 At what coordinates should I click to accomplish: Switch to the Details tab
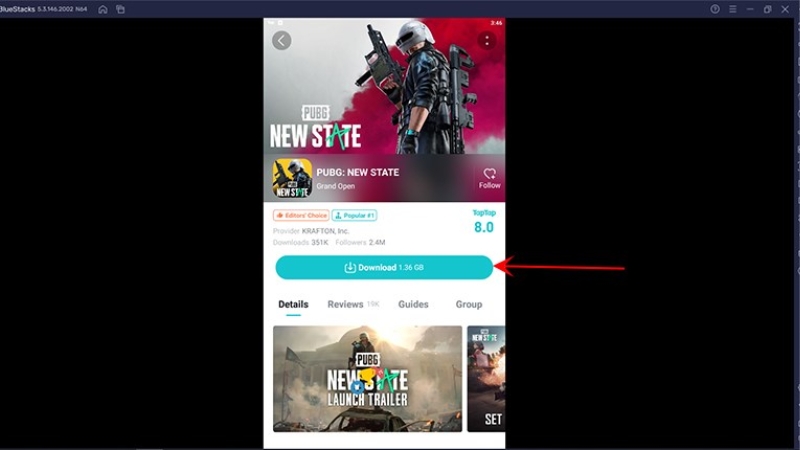[x=293, y=304]
